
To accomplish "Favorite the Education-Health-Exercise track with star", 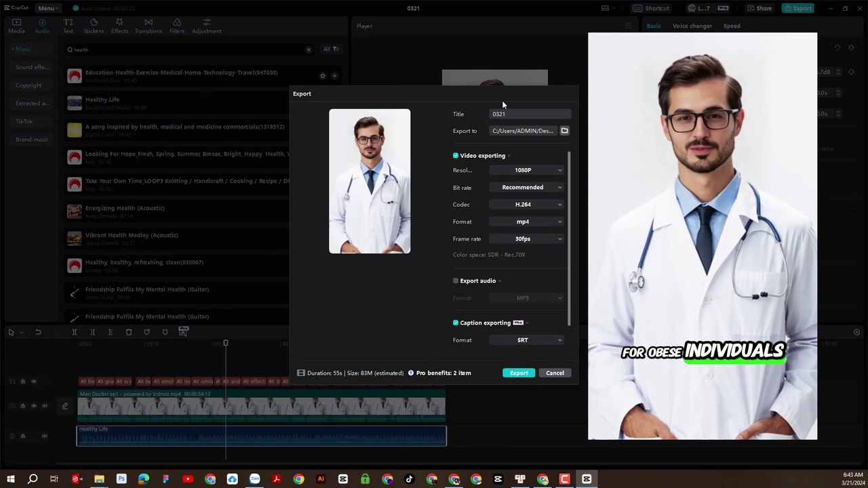I will click(323, 76).
